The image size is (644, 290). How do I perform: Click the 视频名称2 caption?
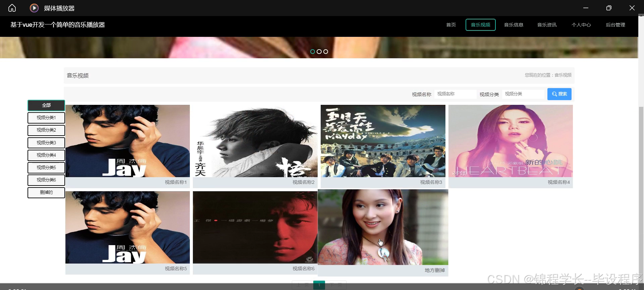[304, 182]
